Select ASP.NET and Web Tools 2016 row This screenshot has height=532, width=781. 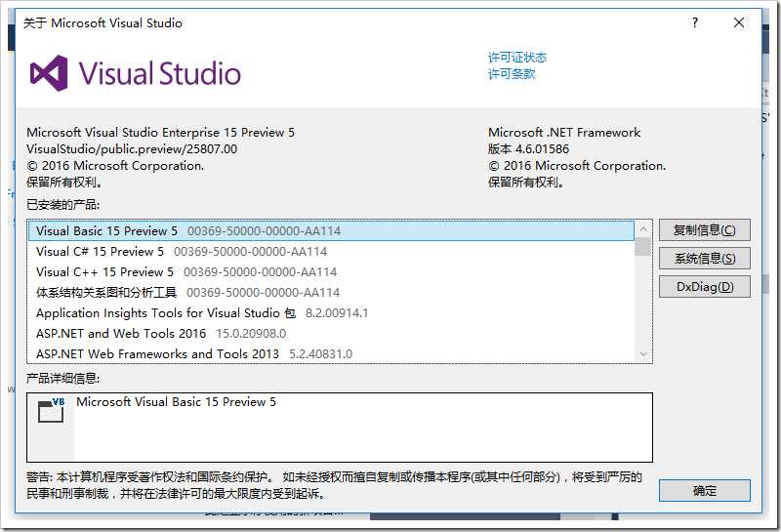(331, 333)
